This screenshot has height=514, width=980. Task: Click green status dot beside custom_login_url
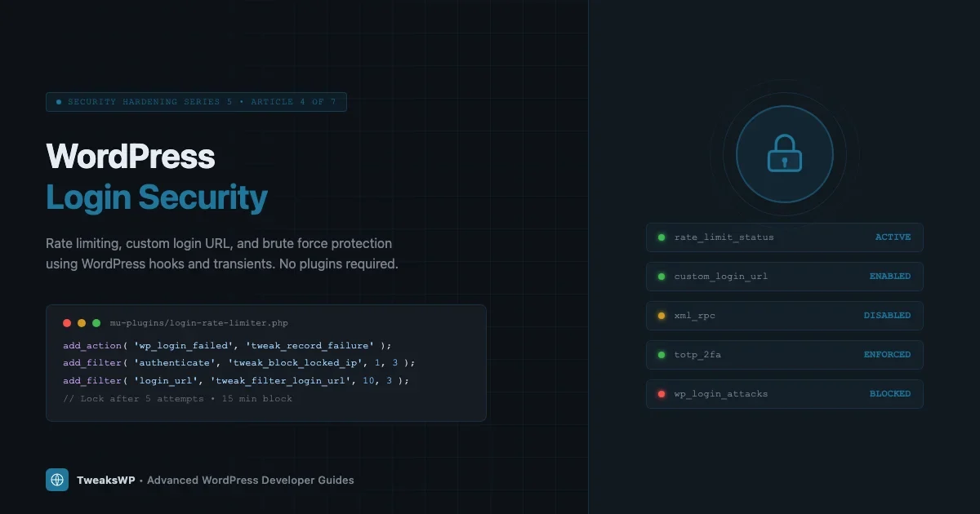[x=661, y=277]
